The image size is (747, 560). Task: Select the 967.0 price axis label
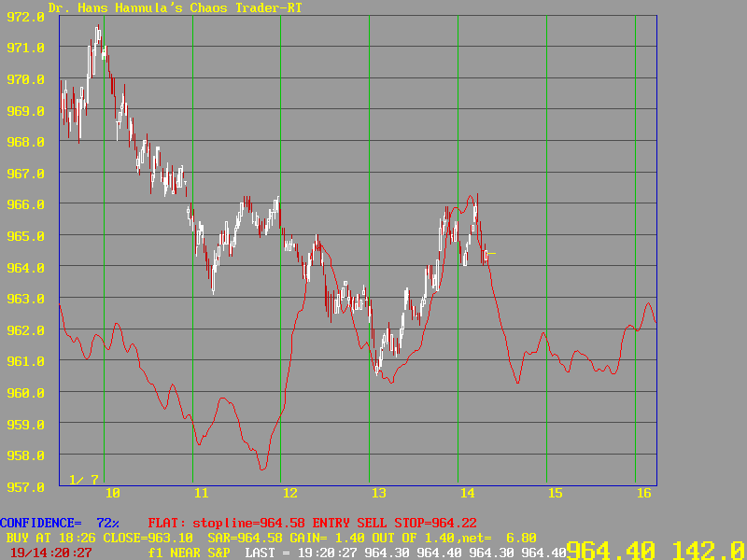pyautogui.click(x=25, y=174)
